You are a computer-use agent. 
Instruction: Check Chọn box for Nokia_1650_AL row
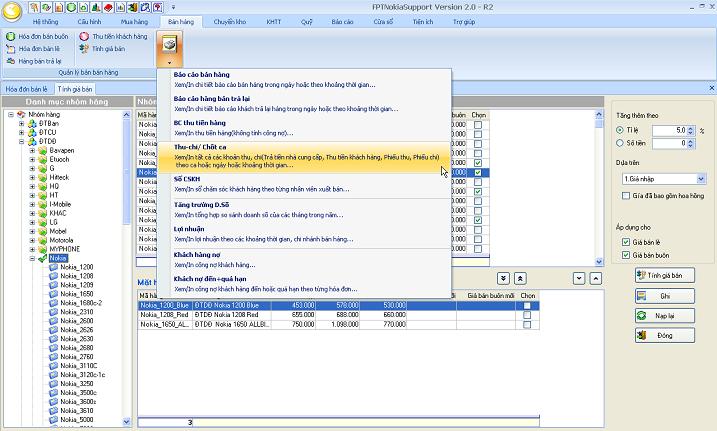tap(527, 325)
